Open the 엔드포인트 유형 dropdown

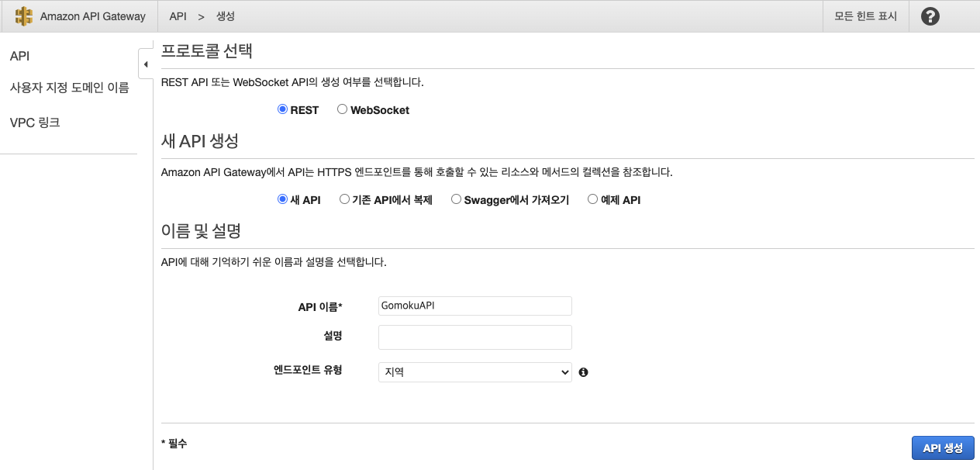pos(475,372)
